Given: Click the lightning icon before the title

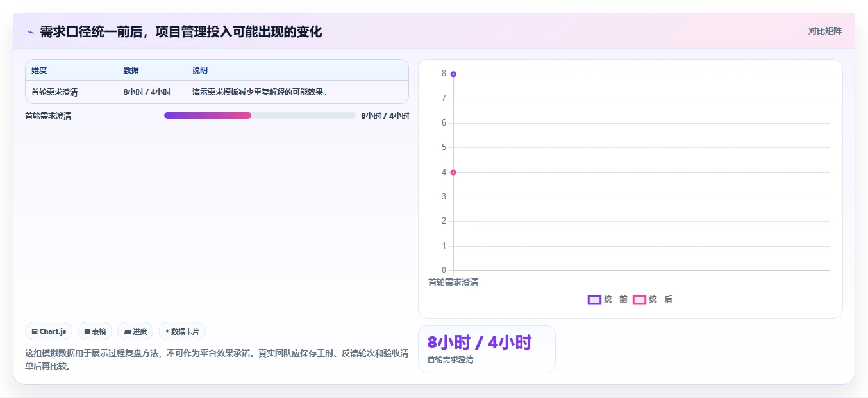Looking at the screenshot, I should coord(30,32).
